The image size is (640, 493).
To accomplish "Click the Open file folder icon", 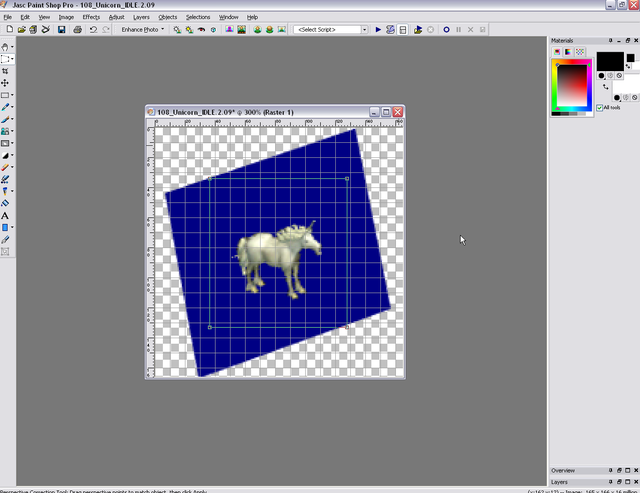I will point(21,29).
